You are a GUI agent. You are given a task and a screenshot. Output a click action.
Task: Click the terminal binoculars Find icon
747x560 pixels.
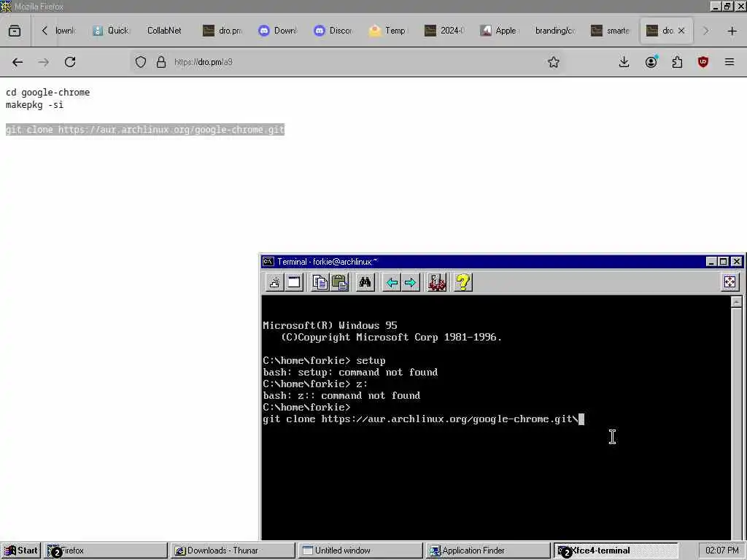(365, 282)
